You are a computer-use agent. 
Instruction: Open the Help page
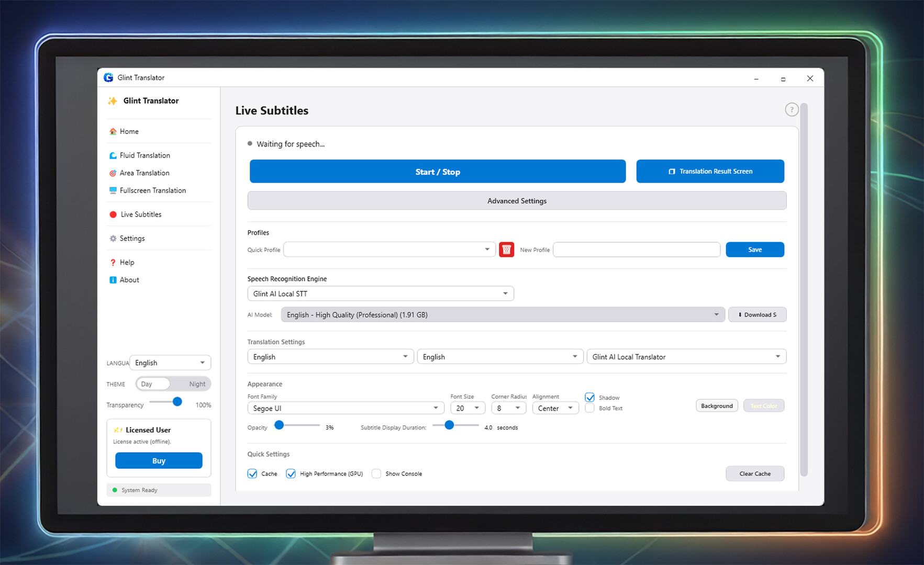159,263
